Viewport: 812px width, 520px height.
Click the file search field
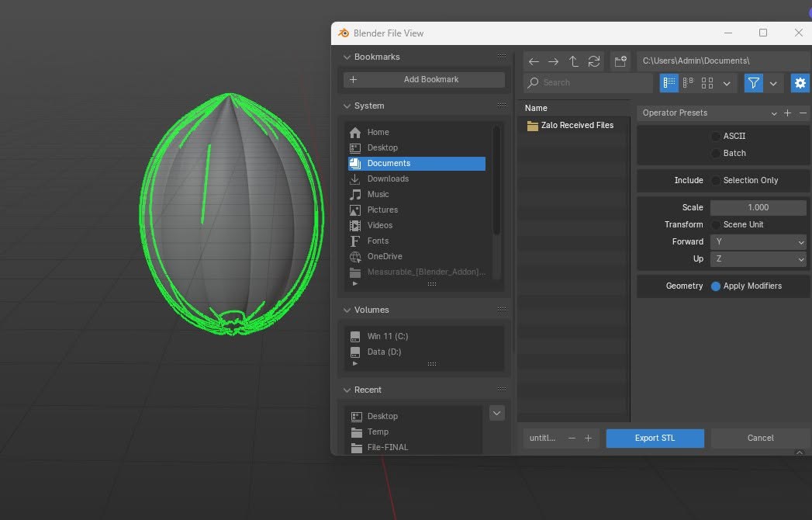coord(589,83)
